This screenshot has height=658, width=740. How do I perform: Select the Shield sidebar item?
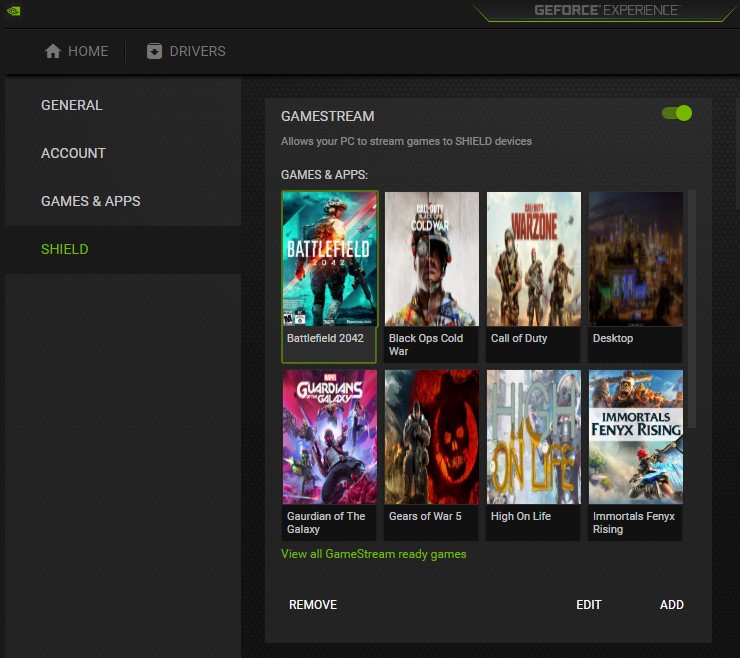click(64, 249)
